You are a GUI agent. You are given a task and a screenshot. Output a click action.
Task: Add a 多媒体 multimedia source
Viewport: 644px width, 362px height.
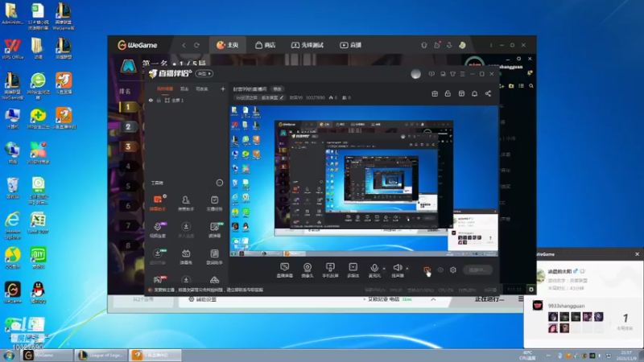(x=353, y=270)
